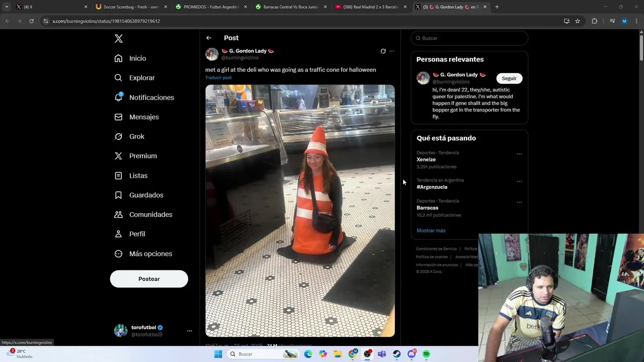Click the X logo in the sidebar
This screenshot has height=362, width=644.
click(118, 39)
